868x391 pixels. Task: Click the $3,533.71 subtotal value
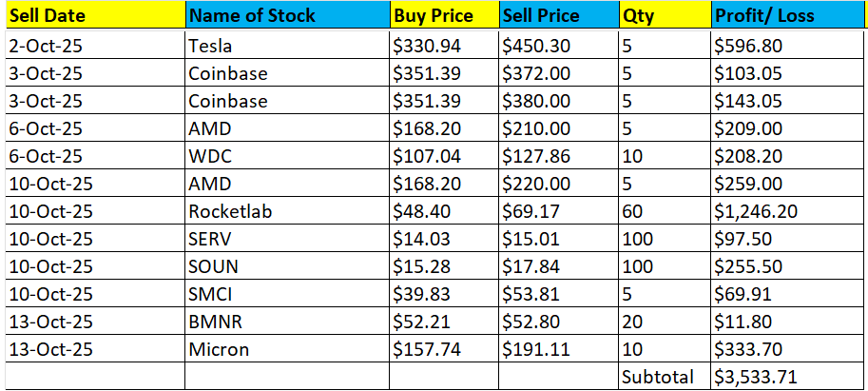787,377
